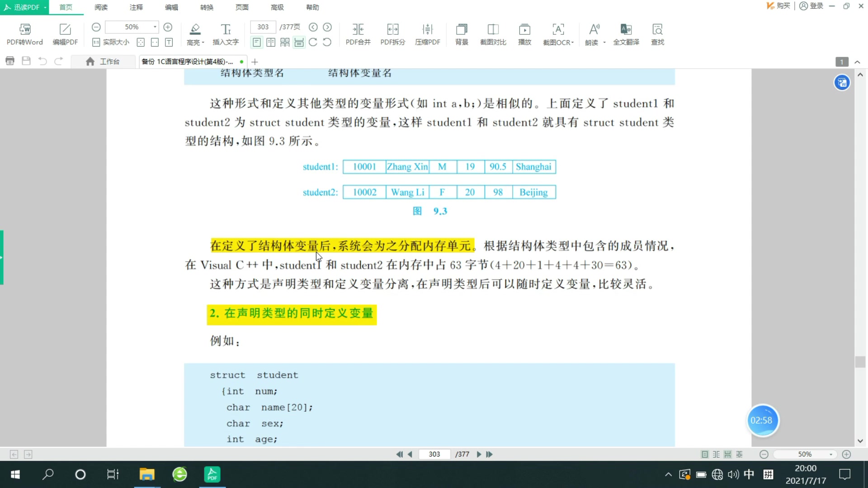Switch to the 注释 tab

[x=136, y=7]
